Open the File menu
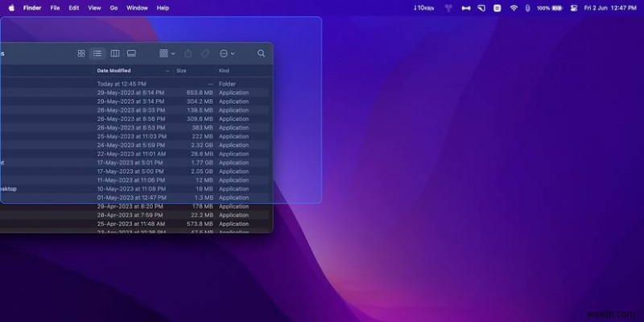 tap(55, 8)
